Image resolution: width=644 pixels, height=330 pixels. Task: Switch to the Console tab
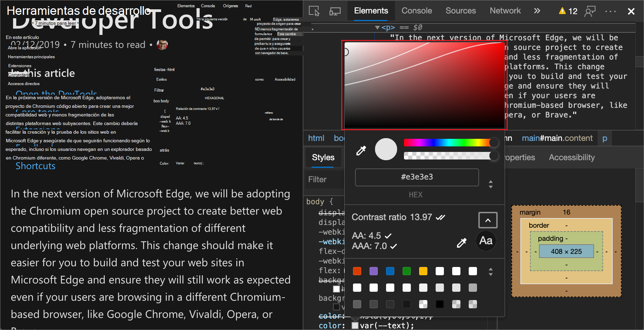click(417, 11)
